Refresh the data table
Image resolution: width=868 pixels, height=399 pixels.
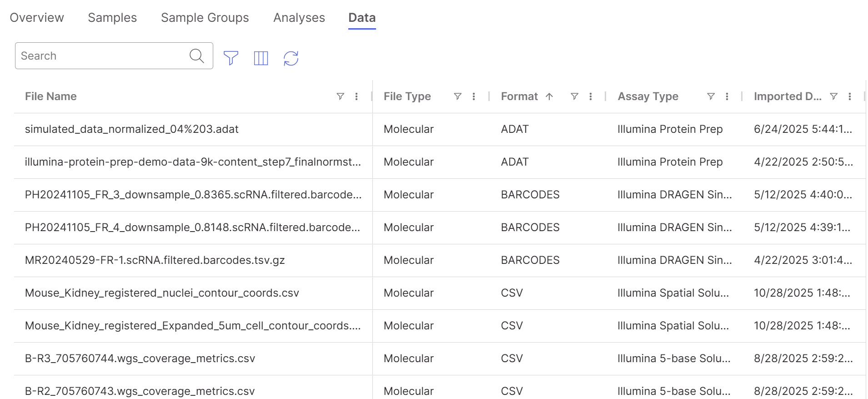(291, 58)
